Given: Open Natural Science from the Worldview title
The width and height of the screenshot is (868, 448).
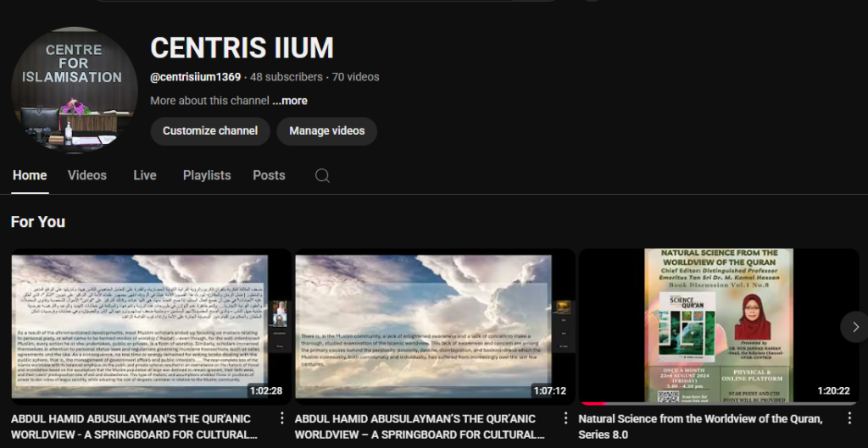Looking at the screenshot, I should 701,427.
